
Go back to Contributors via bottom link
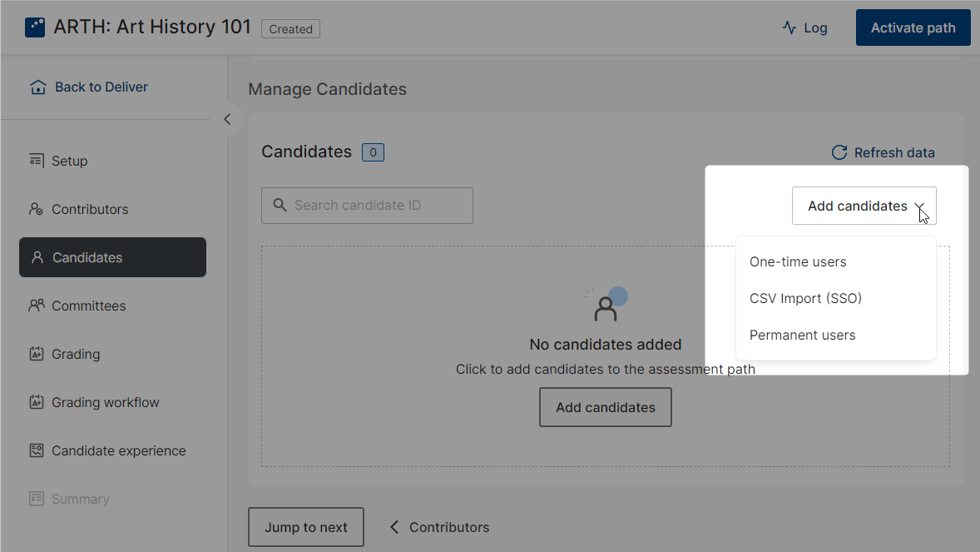point(439,527)
